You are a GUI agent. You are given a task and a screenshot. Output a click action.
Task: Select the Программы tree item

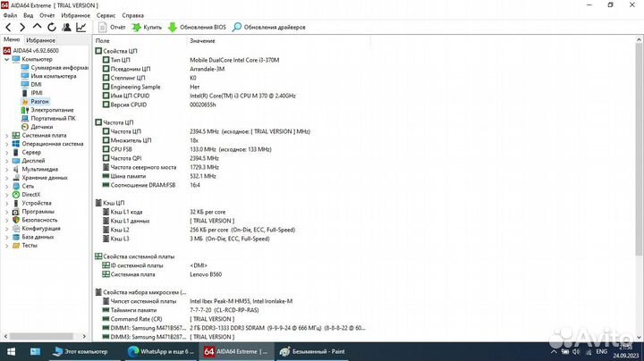pos(33,212)
